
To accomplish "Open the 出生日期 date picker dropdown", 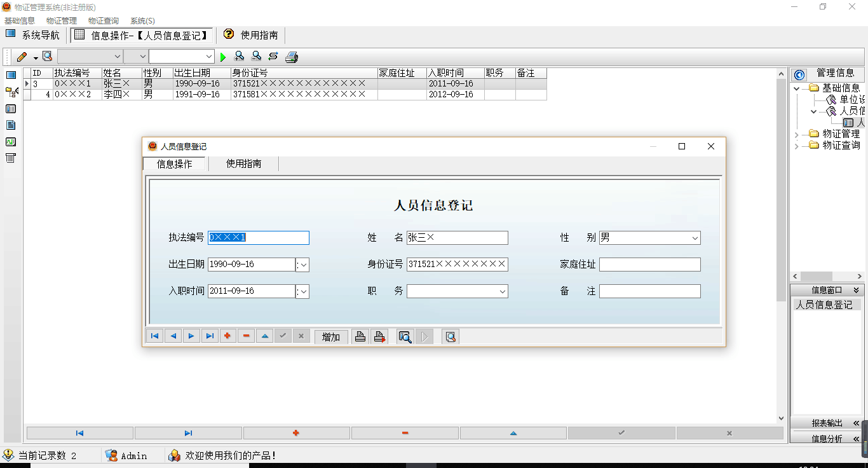I will (303, 265).
